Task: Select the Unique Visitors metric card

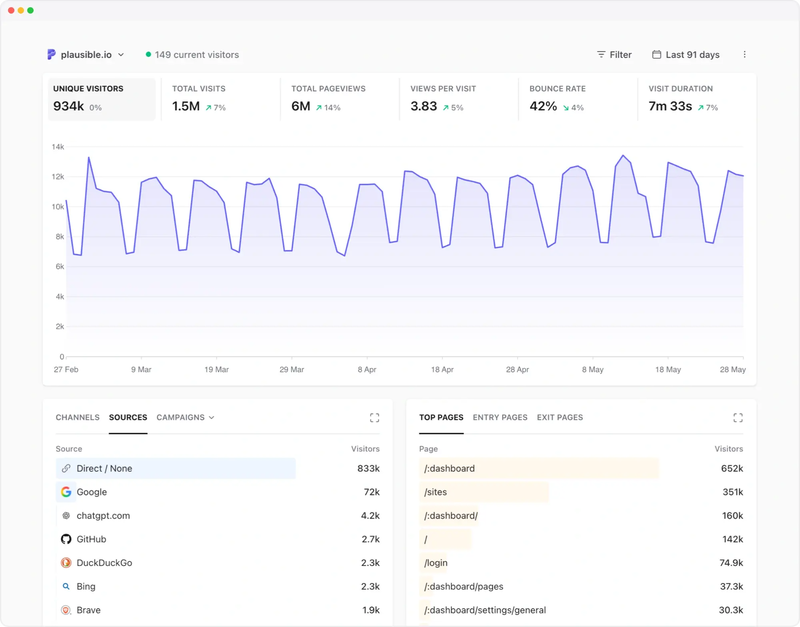Action: coord(102,99)
